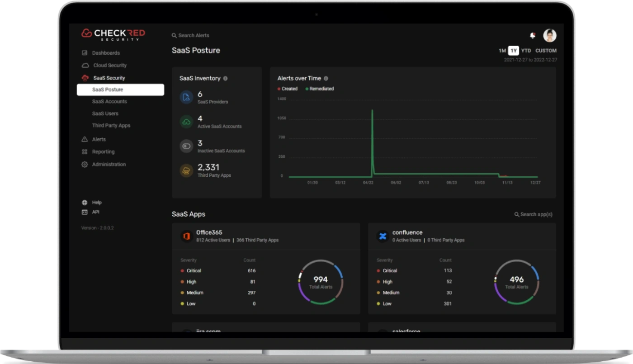Click the SaaS Providers icon

click(x=186, y=97)
